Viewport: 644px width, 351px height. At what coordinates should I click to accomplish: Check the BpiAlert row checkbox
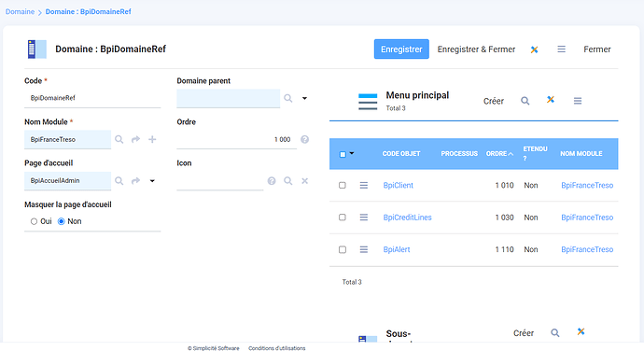pyautogui.click(x=343, y=249)
